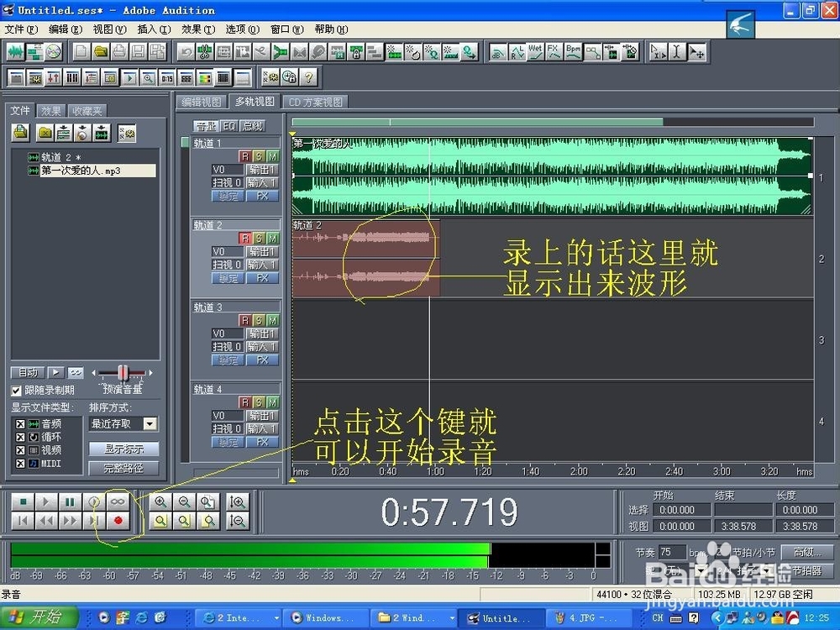
Task: Click the 输出1 selector on 轨道 1
Action: [262, 169]
